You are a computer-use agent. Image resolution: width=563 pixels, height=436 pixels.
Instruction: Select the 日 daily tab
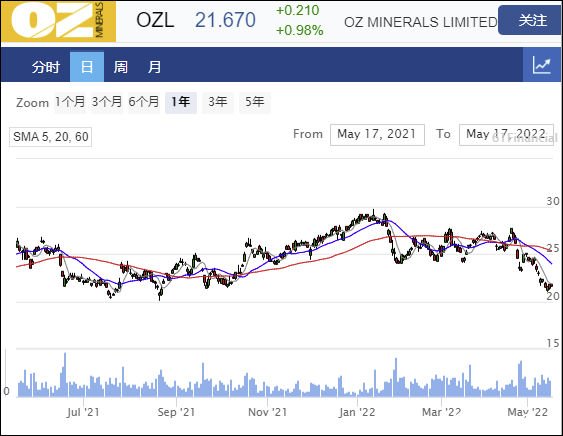click(87, 67)
